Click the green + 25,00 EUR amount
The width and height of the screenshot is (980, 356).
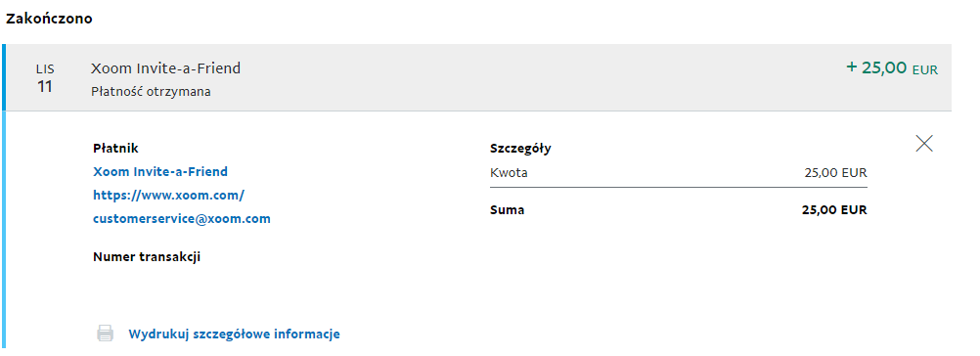click(x=892, y=68)
